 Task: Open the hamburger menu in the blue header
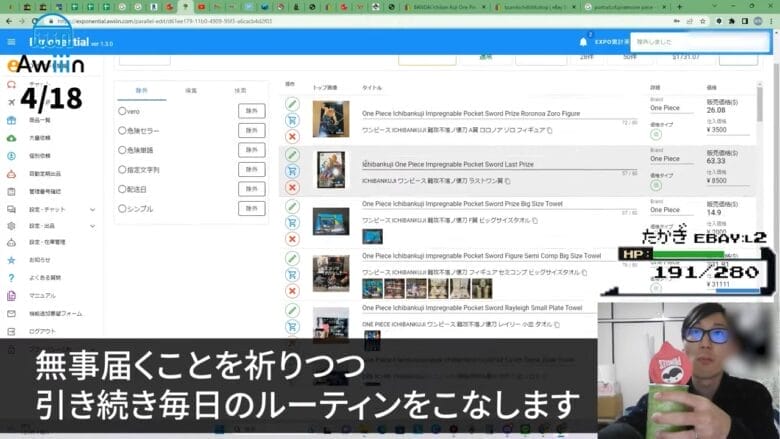click(11, 42)
